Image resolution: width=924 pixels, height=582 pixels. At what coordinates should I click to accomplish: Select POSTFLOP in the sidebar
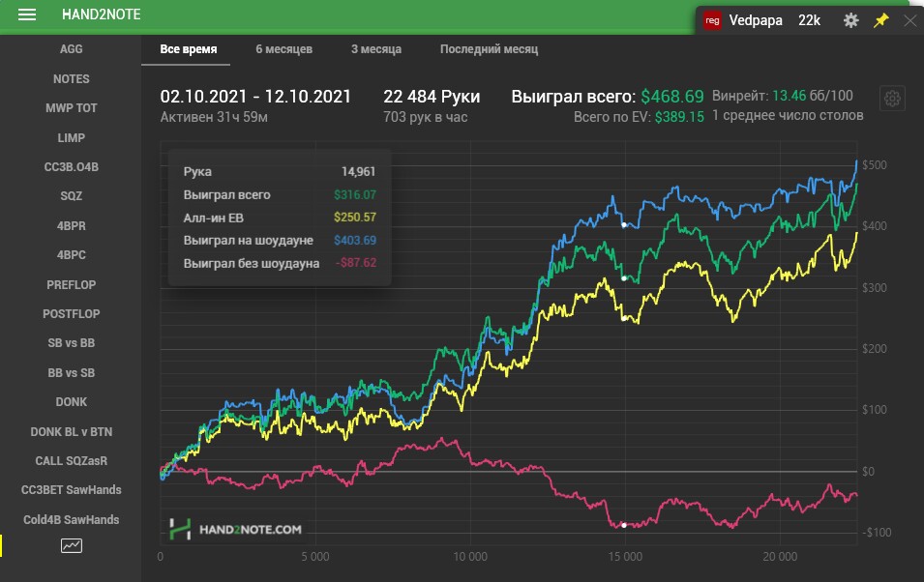pos(72,314)
